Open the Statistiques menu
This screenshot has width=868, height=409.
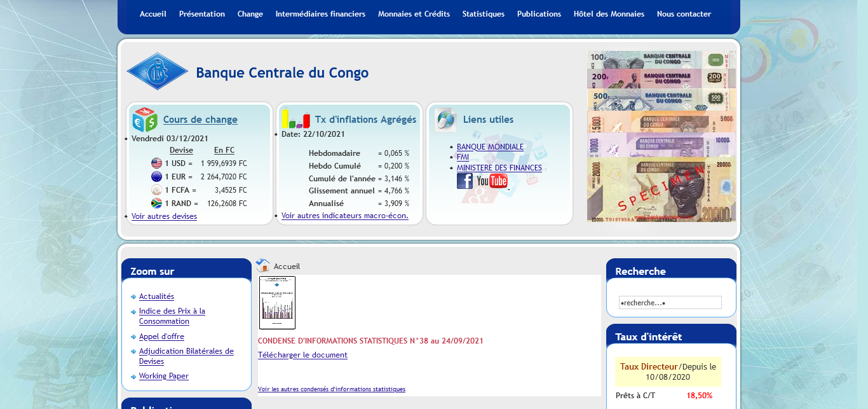coord(483,14)
